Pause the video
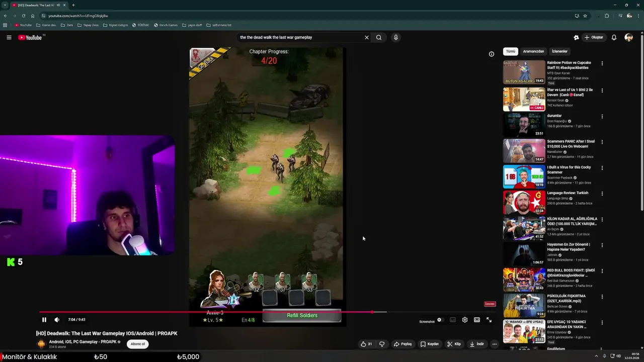This screenshot has width=644, height=362. point(44,320)
